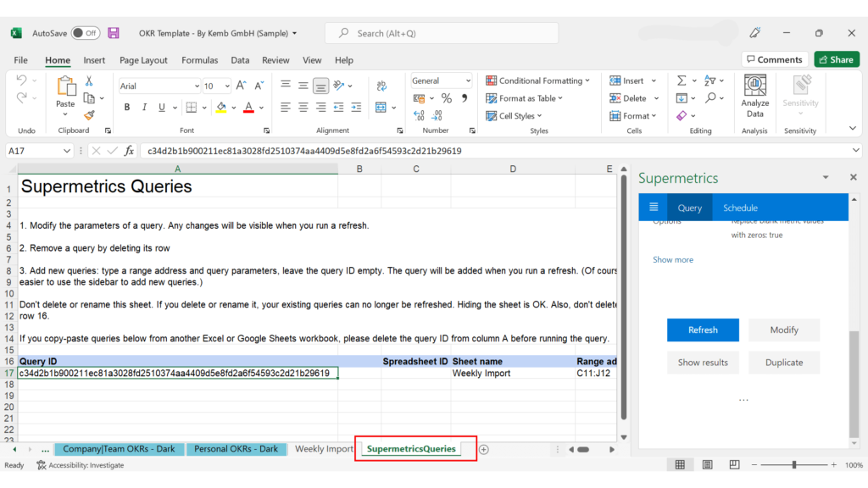Viewport: 868px width, 488px height.
Task: Open the font name Arial dropdown
Action: coord(197,86)
